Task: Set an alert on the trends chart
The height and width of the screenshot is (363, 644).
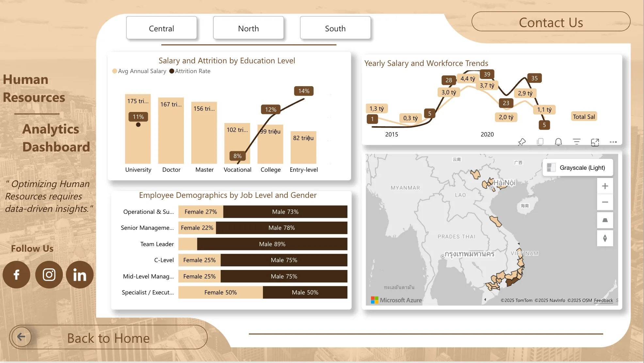Action: (x=558, y=142)
